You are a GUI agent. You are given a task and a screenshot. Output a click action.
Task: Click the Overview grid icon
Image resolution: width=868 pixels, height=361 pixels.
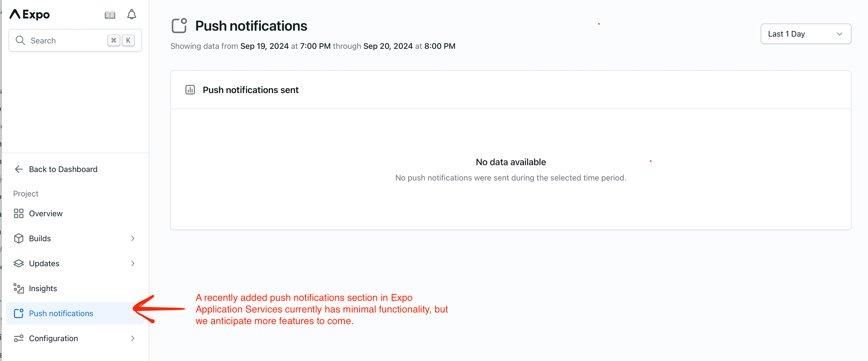coord(18,213)
